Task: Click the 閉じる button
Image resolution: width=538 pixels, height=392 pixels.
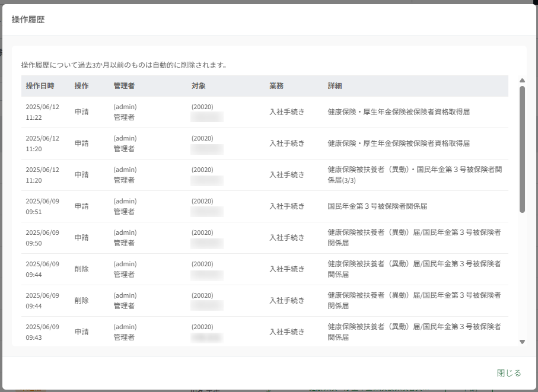Action: click(x=509, y=373)
